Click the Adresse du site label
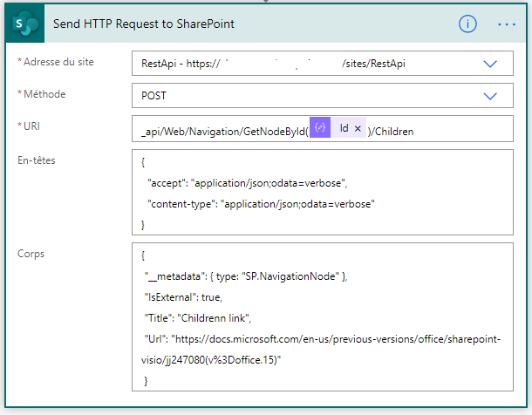 pos(58,62)
